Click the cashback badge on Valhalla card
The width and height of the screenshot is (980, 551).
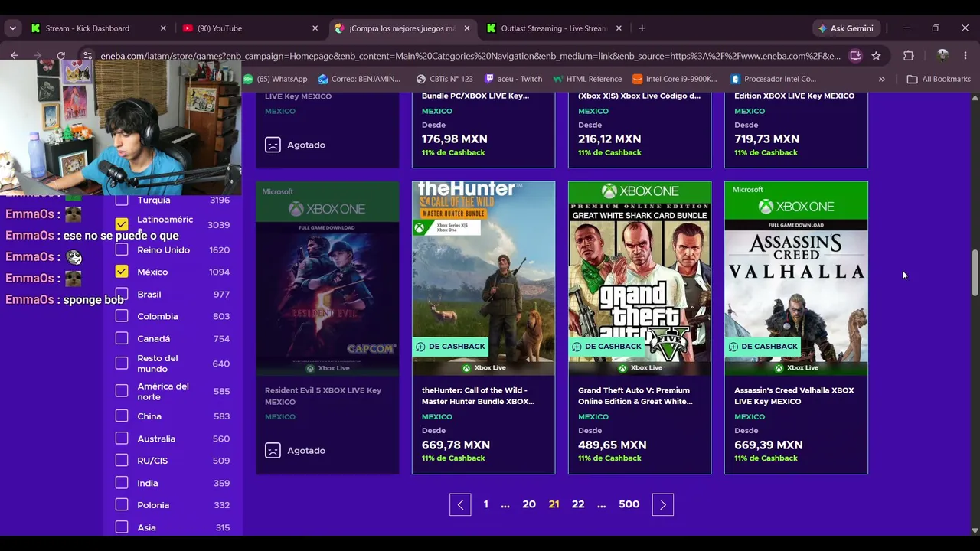(763, 347)
